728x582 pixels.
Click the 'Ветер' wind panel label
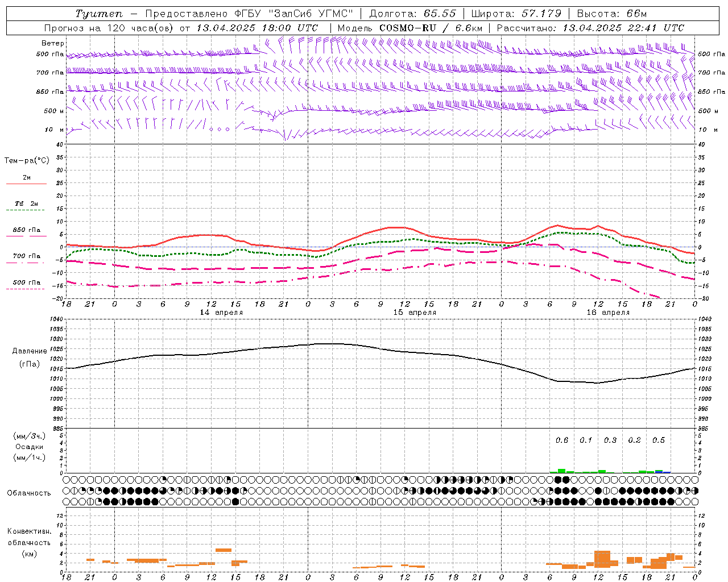pos(53,43)
